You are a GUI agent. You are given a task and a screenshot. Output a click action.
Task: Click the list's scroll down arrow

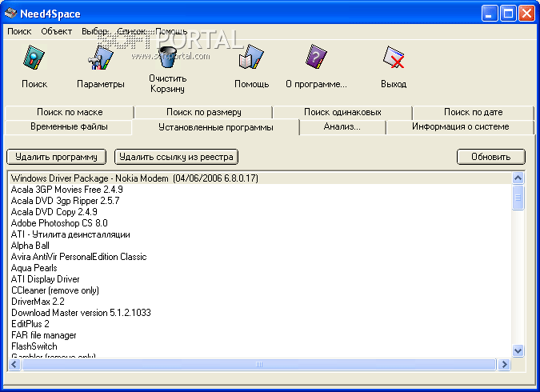click(518, 351)
